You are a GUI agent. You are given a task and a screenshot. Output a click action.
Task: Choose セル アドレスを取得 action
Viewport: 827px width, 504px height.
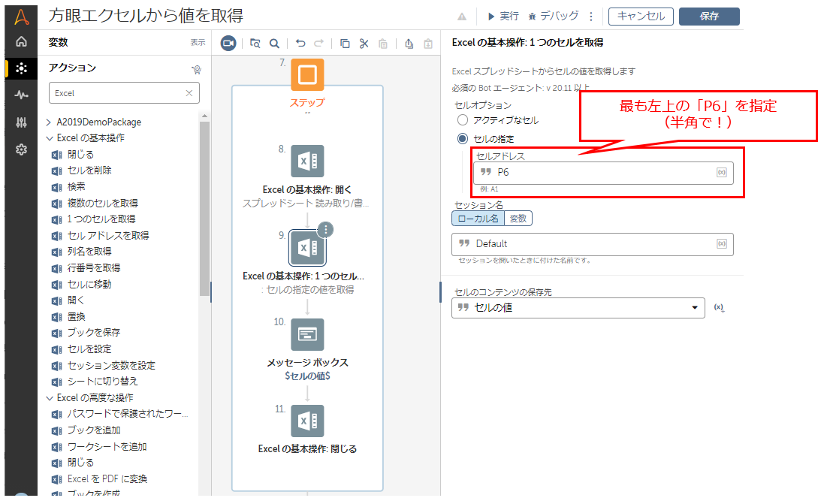click(x=107, y=236)
